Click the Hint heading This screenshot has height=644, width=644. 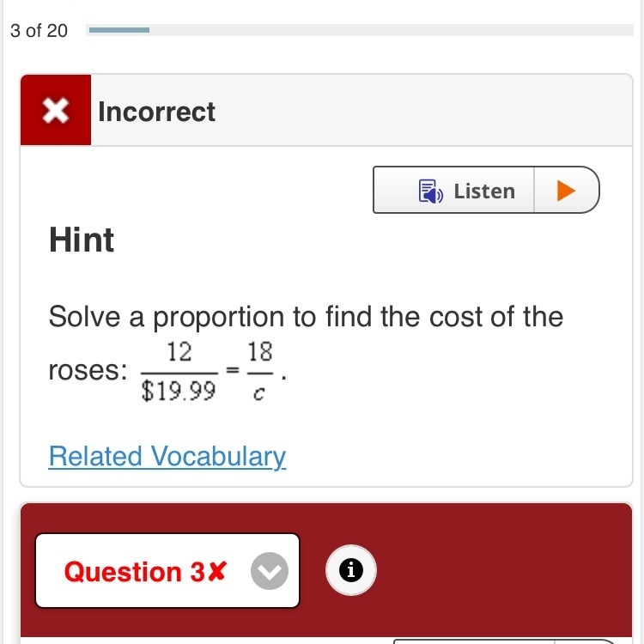coord(82,240)
